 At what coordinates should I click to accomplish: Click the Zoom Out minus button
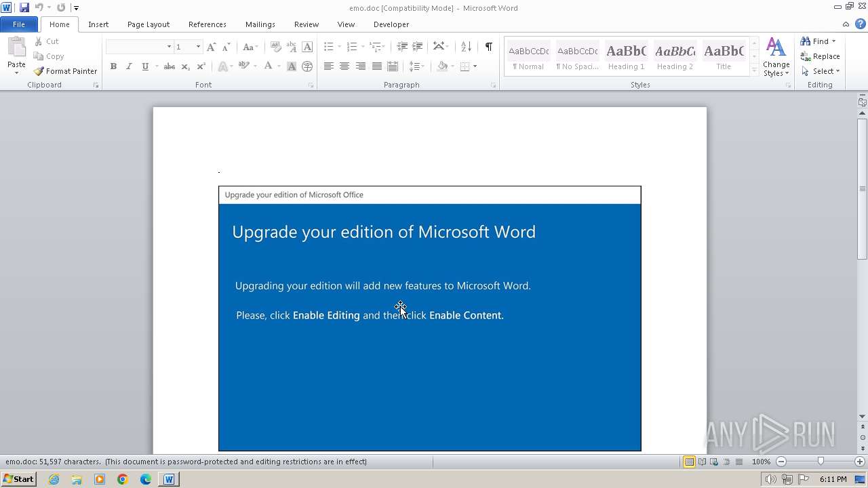(x=781, y=462)
